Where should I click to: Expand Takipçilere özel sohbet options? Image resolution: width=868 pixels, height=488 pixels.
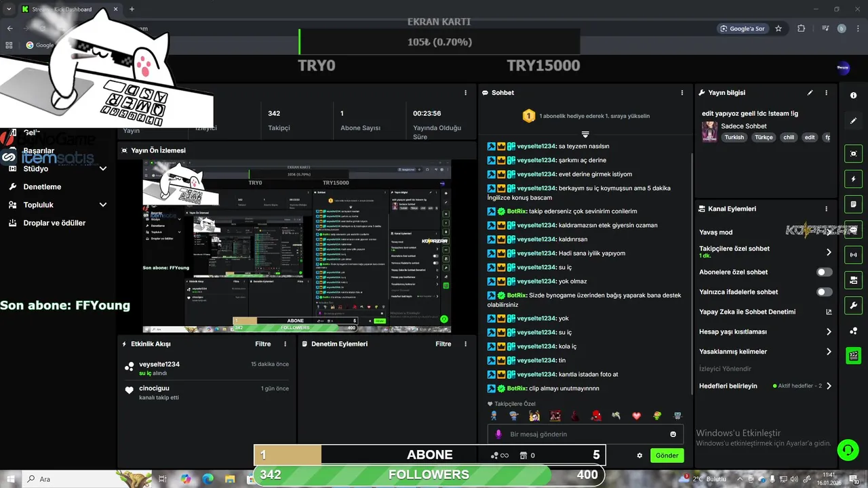point(829,252)
